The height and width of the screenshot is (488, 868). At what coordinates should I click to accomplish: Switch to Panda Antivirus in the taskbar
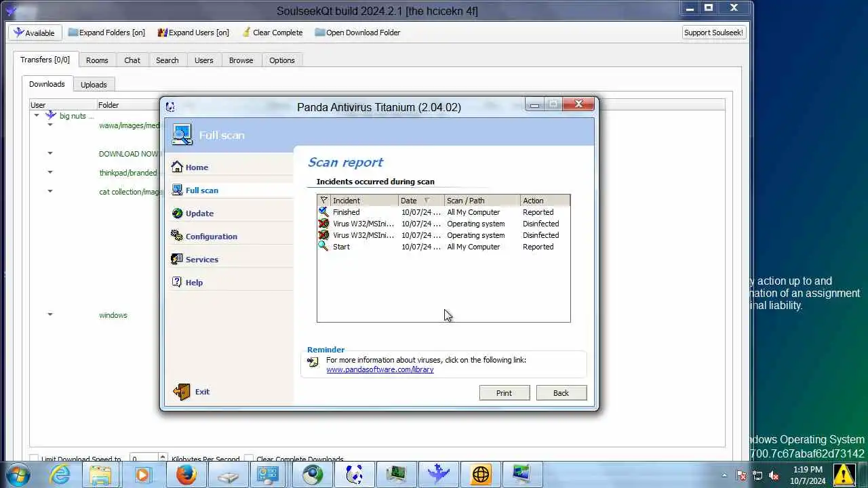click(354, 474)
